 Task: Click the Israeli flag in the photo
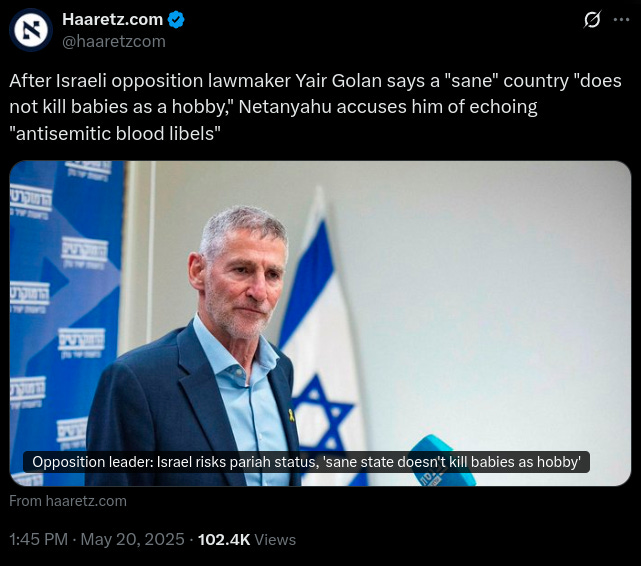click(x=322, y=335)
